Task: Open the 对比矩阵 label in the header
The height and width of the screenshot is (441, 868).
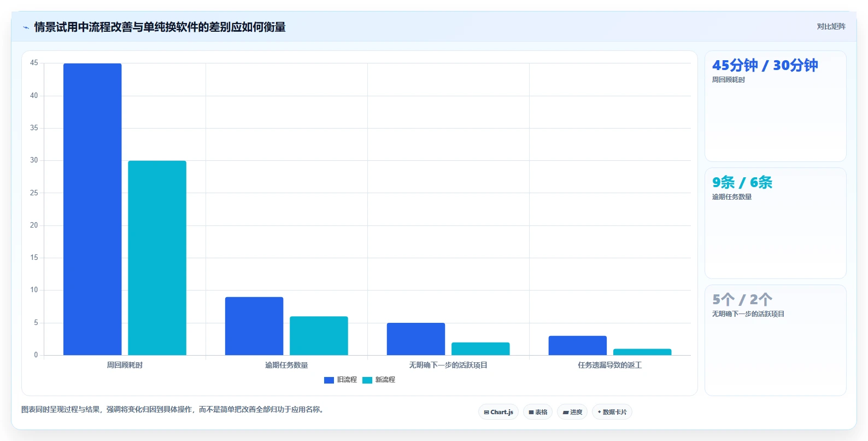Action: pos(831,27)
